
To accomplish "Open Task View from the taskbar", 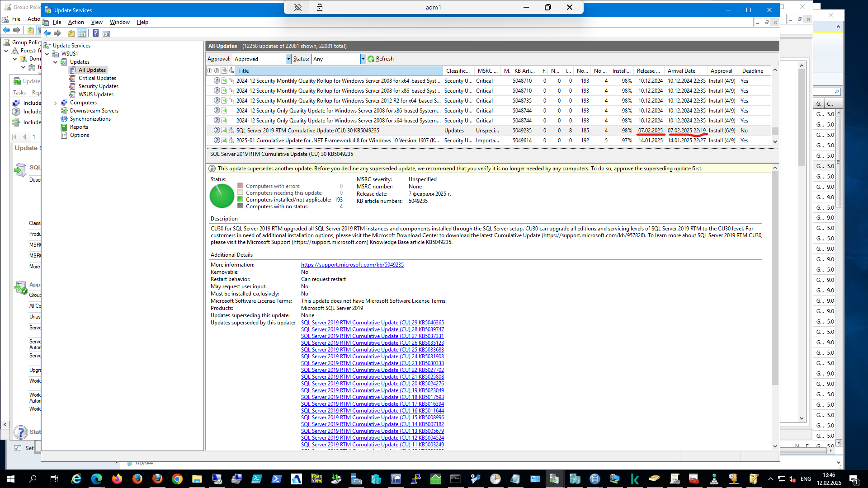I will tap(54, 479).
